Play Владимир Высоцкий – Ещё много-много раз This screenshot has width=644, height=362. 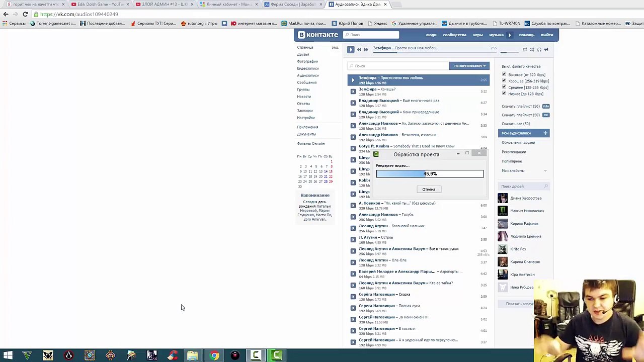click(353, 103)
